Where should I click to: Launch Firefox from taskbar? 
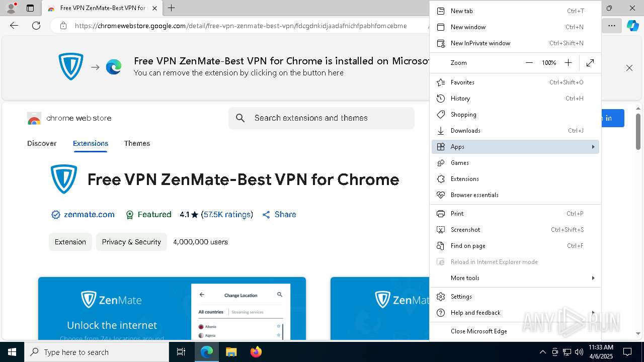pyautogui.click(x=256, y=352)
